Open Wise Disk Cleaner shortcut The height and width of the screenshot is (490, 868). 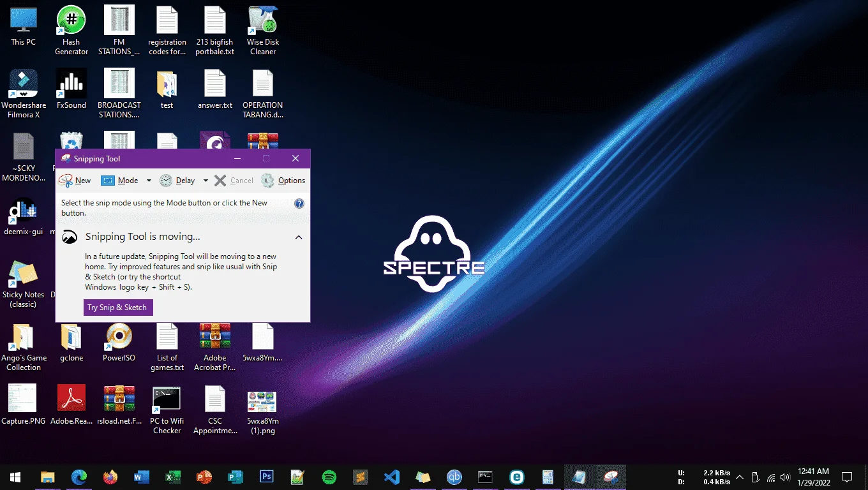[x=263, y=31]
